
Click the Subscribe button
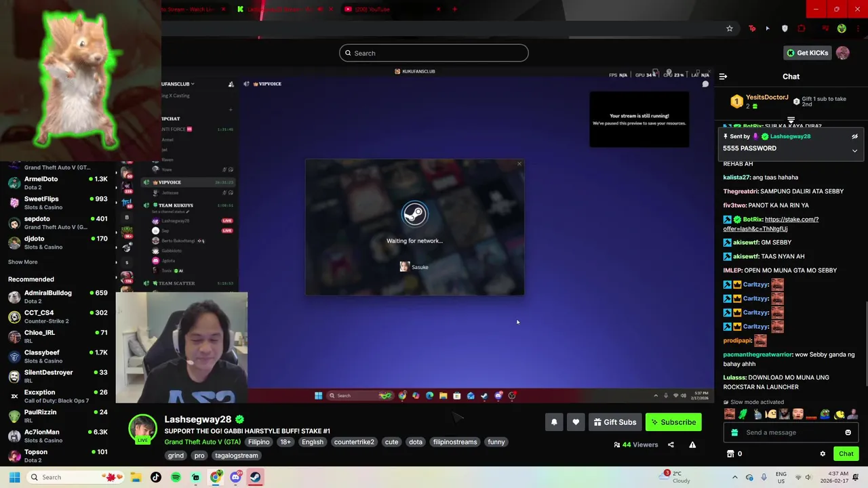click(x=673, y=422)
